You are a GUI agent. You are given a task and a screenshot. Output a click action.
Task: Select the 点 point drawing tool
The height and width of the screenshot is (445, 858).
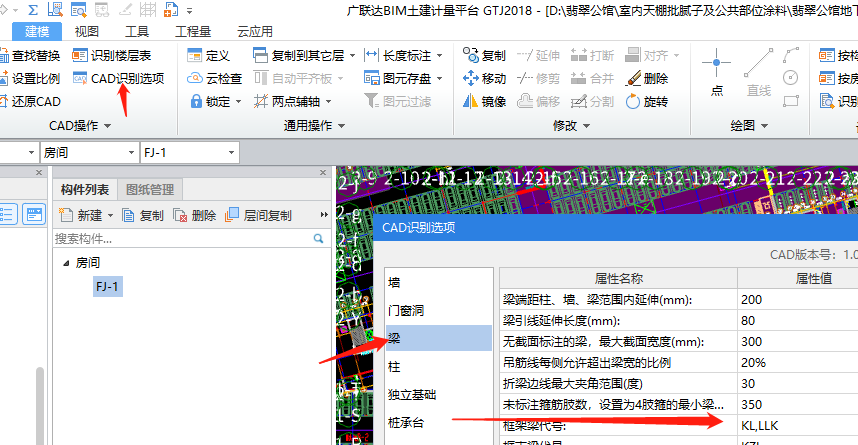(717, 72)
